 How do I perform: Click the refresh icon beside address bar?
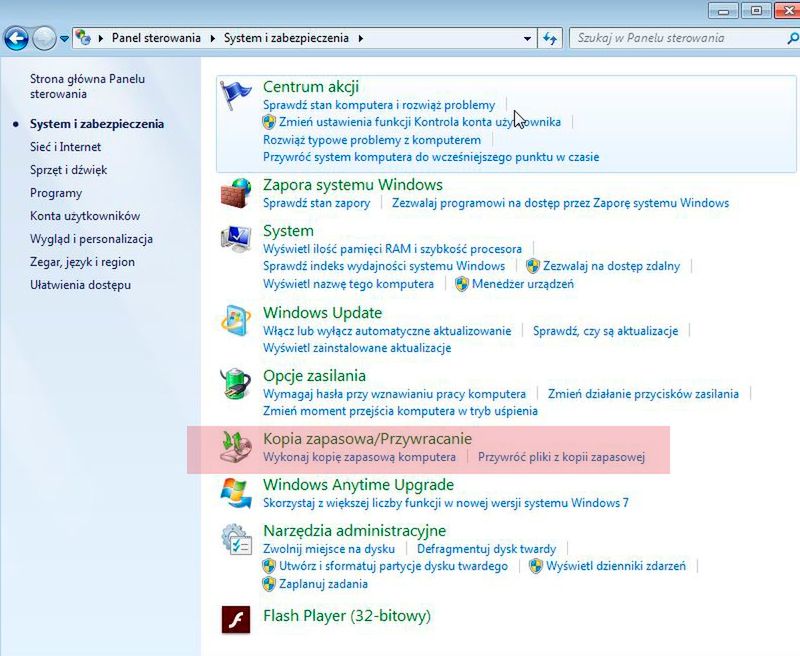click(x=550, y=38)
